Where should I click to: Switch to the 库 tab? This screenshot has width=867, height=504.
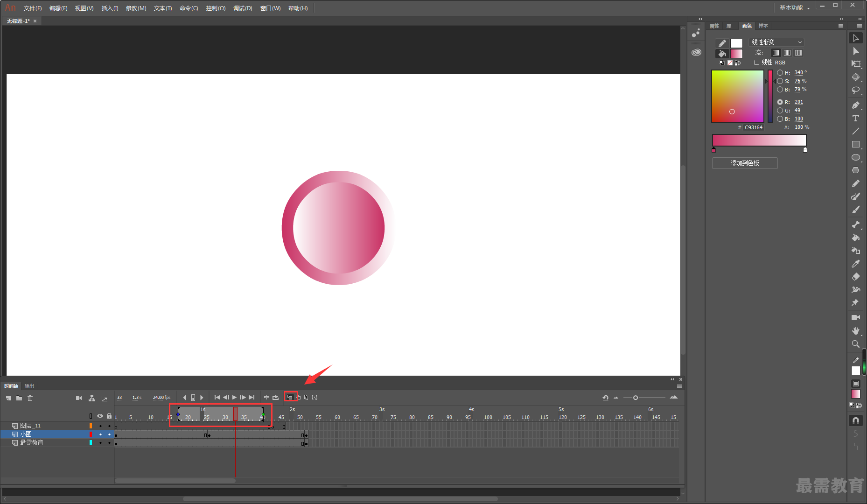point(729,26)
